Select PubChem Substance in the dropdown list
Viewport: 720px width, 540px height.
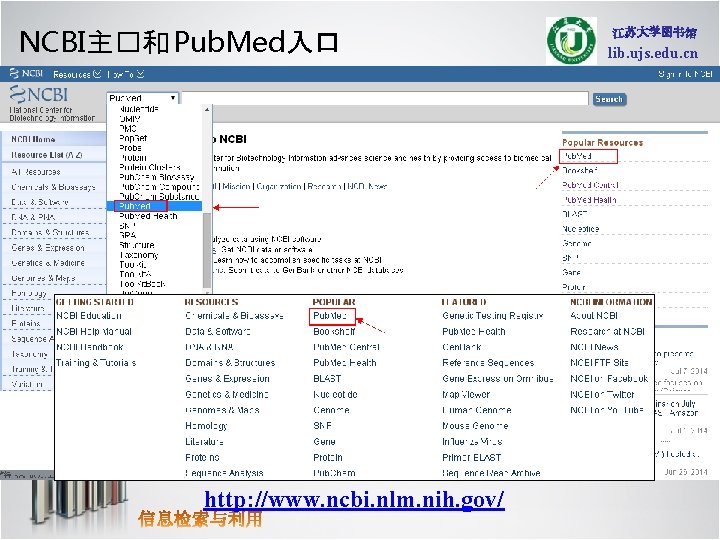(x=159, y=197)
